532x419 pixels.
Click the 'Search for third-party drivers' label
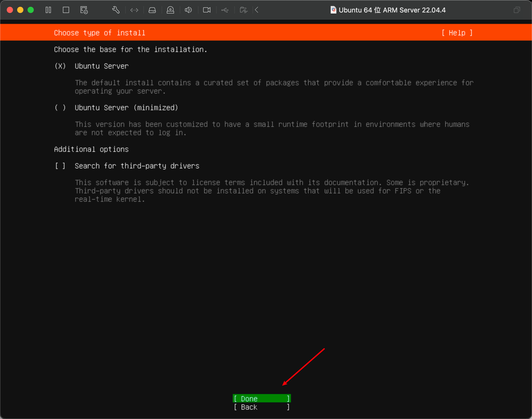(x=137, y=166)
